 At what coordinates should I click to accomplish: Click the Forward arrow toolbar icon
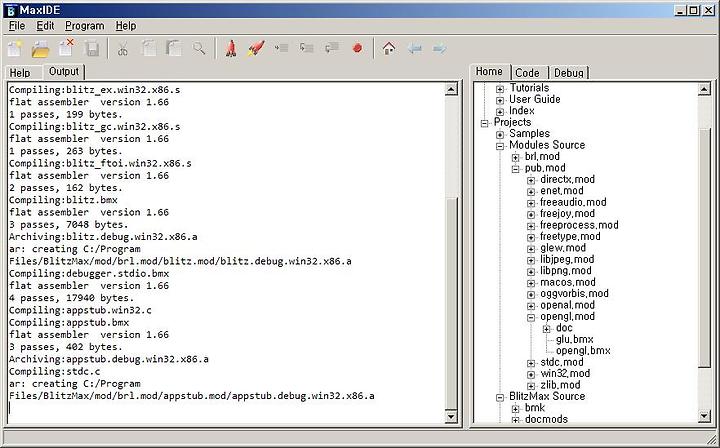pos(440,48)
